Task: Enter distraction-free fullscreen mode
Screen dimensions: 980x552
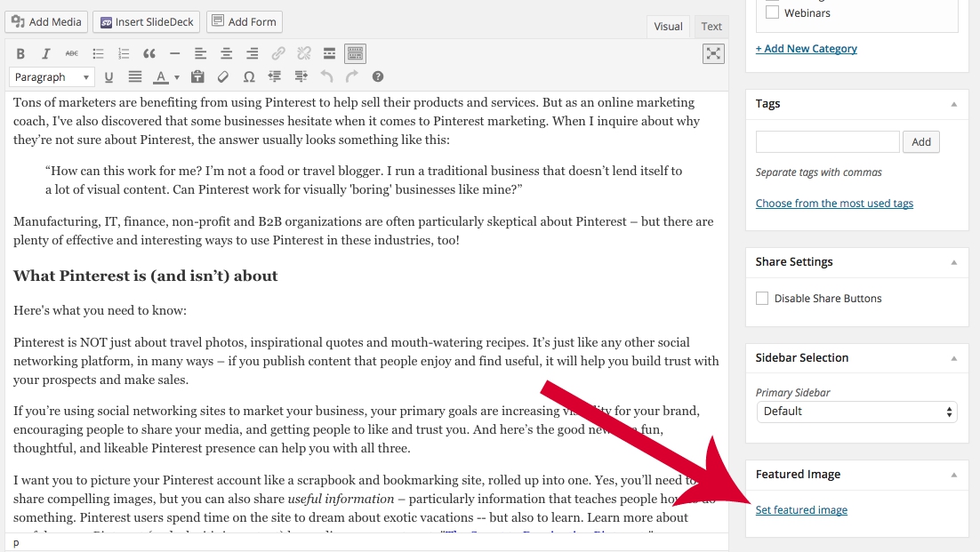Action: point(713,53)
